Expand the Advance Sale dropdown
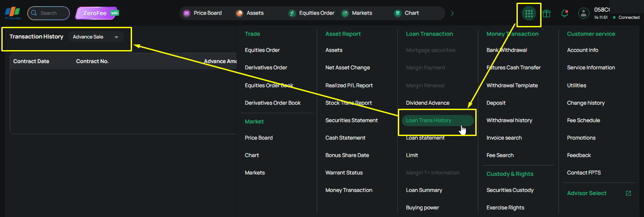 pyautogui.click(x=97, y=37)
